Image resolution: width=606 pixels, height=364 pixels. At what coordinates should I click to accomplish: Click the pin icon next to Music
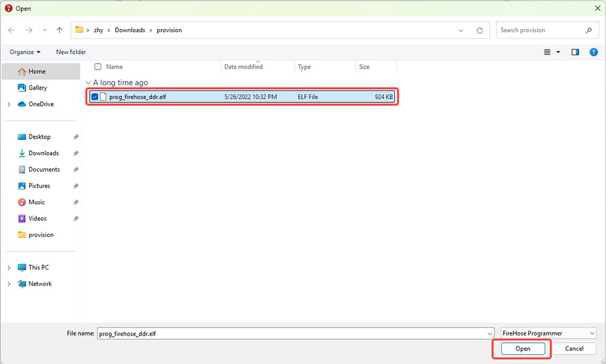76,202
